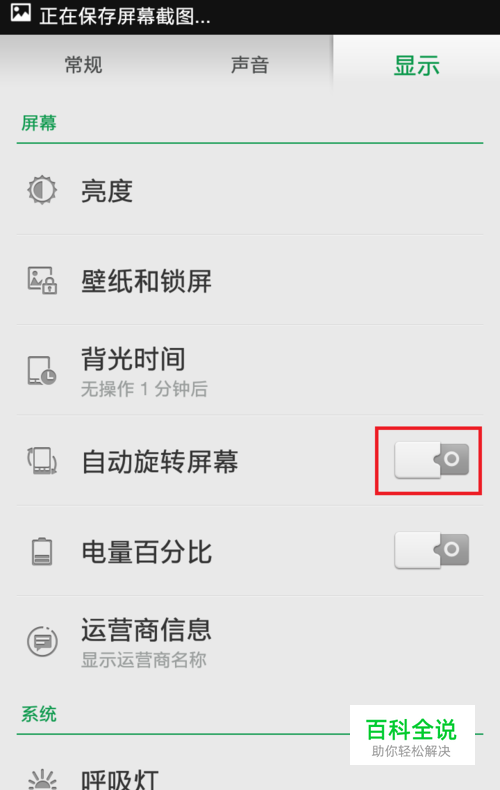500x790 pixels.
Task: Switch to the 常规 tab
Action: pos(83,64)
